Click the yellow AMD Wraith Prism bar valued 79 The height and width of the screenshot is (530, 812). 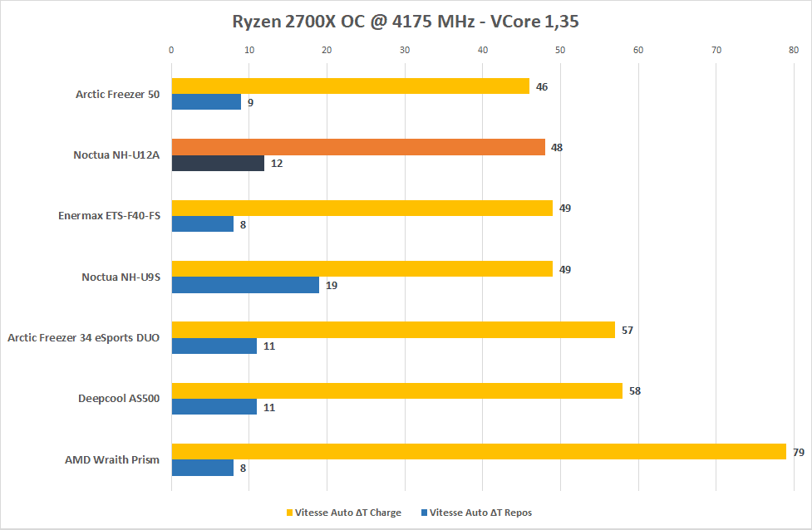pos(479,451)
